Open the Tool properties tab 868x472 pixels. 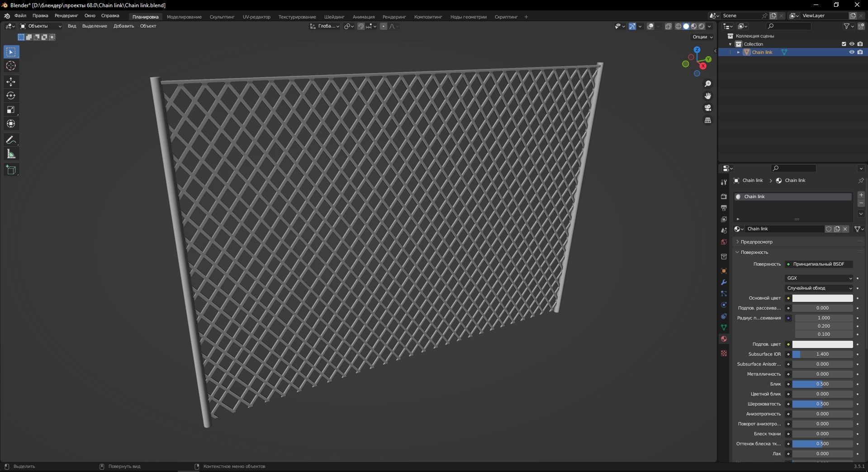coord(724,182)
